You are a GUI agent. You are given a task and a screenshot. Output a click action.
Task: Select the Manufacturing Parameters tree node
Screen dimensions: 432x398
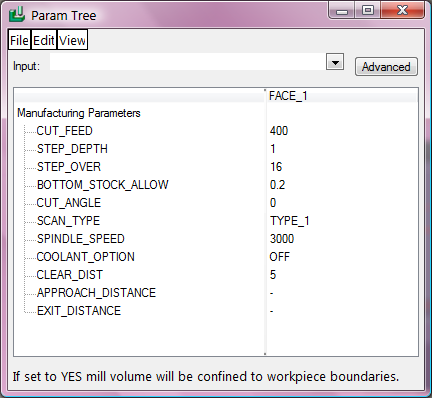tap(79, 113)
